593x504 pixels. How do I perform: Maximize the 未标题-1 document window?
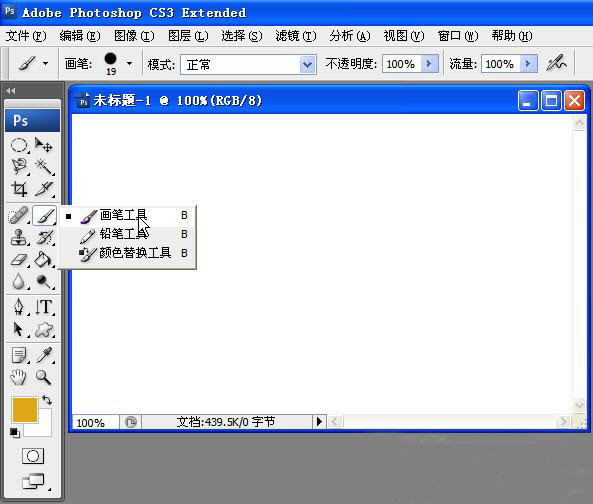(551, 101)
